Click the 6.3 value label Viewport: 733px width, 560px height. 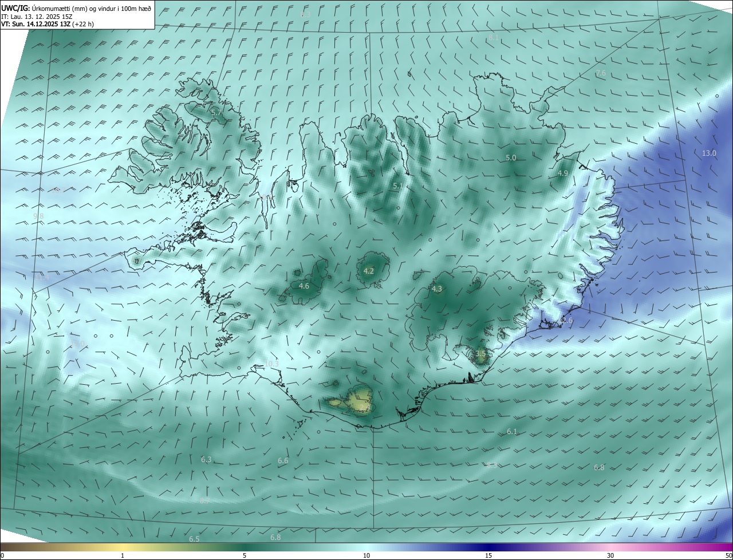pyautogui.click(x=206, y=459)
